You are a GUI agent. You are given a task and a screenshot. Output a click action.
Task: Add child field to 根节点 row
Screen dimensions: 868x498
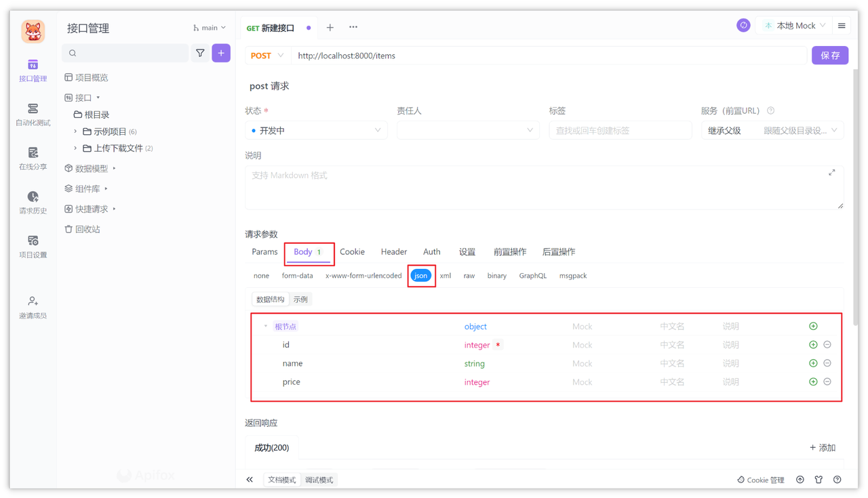point(813,326)
